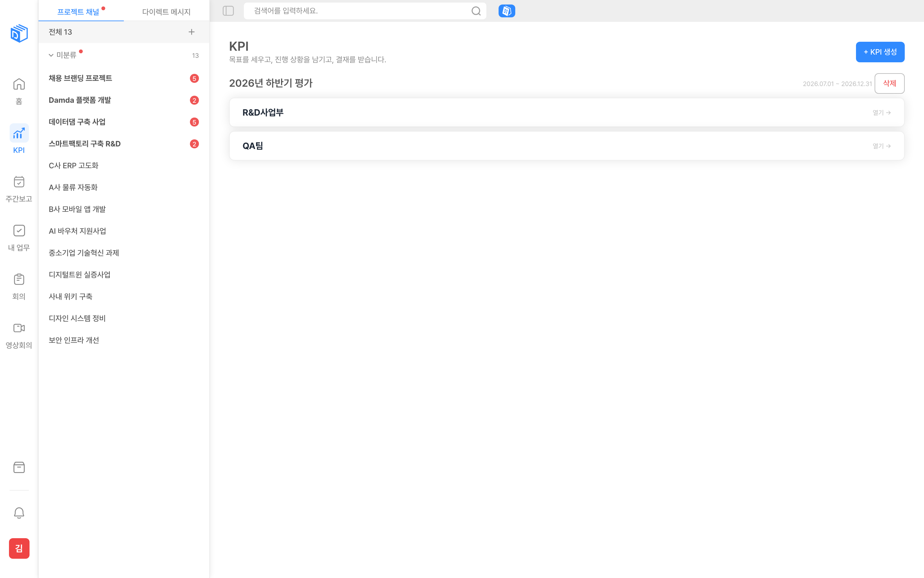Switch to 프로젝트 채널 tab
Viewport: 924px width, 578px height.
78,12
